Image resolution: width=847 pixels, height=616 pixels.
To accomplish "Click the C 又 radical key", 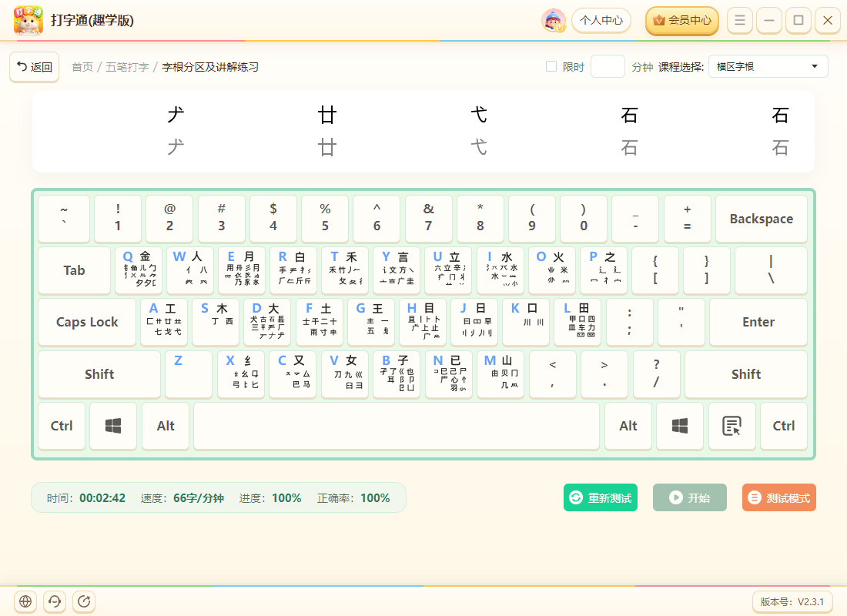I will tap(293, 374).
